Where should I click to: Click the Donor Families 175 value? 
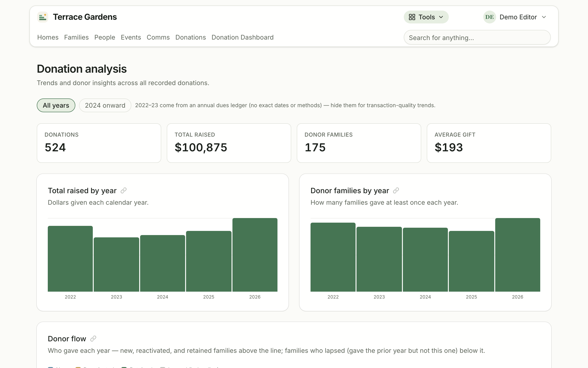pyautogui.click(x=315, y=147)
